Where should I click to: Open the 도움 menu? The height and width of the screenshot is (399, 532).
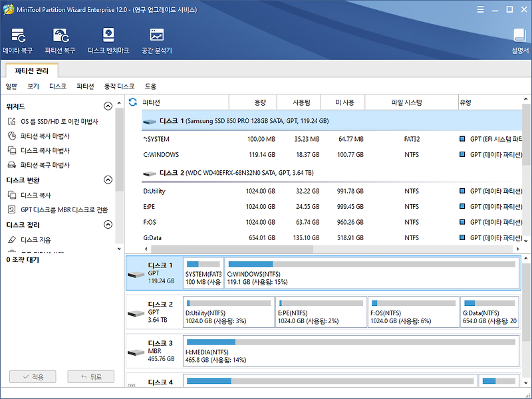[x=151, y=86]
